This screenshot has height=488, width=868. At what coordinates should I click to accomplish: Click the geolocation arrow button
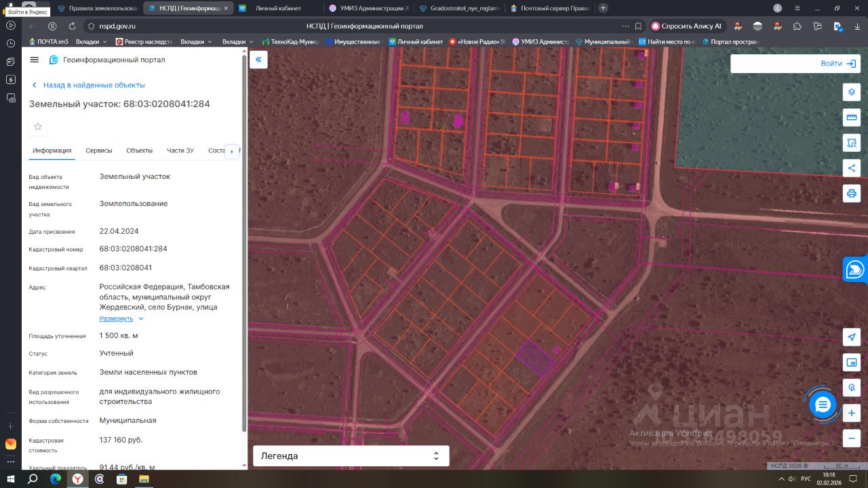point(852,338)
